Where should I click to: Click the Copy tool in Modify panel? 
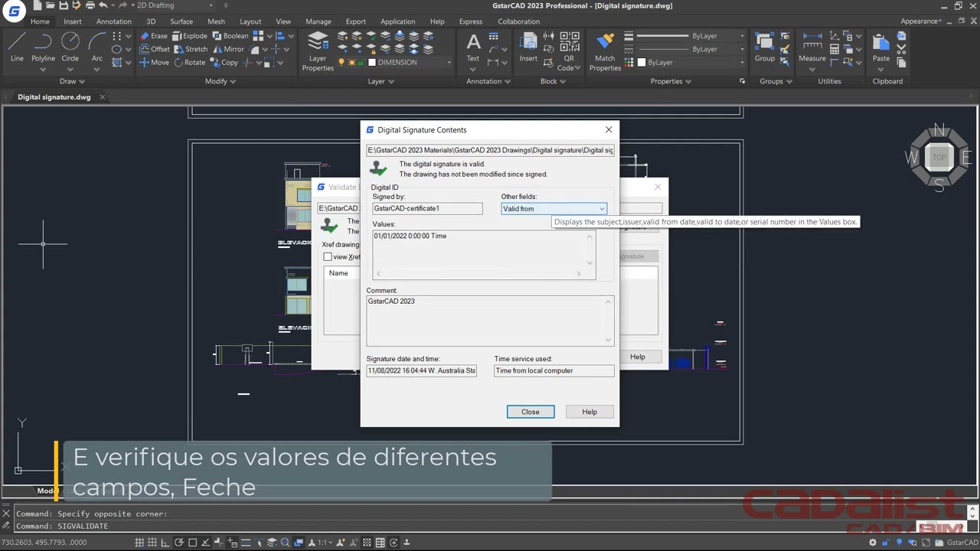[x=224, y=63]
